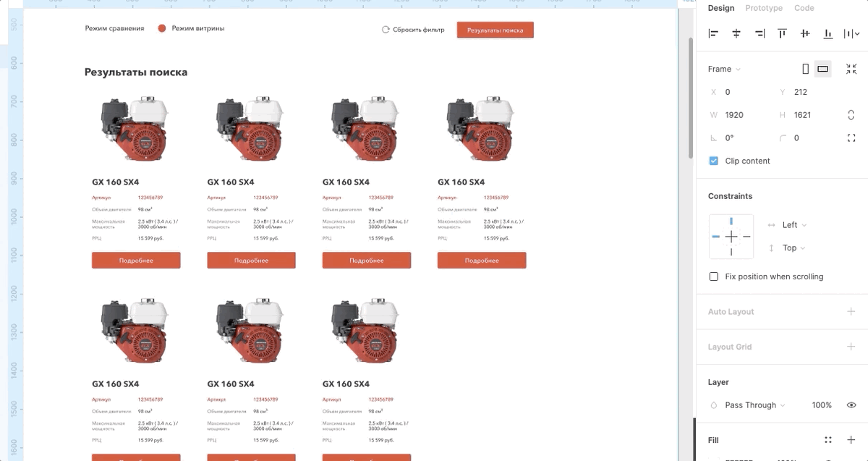Align selection to right edge
The width and height of the screenshot is (868, 461).
[759, 33]
